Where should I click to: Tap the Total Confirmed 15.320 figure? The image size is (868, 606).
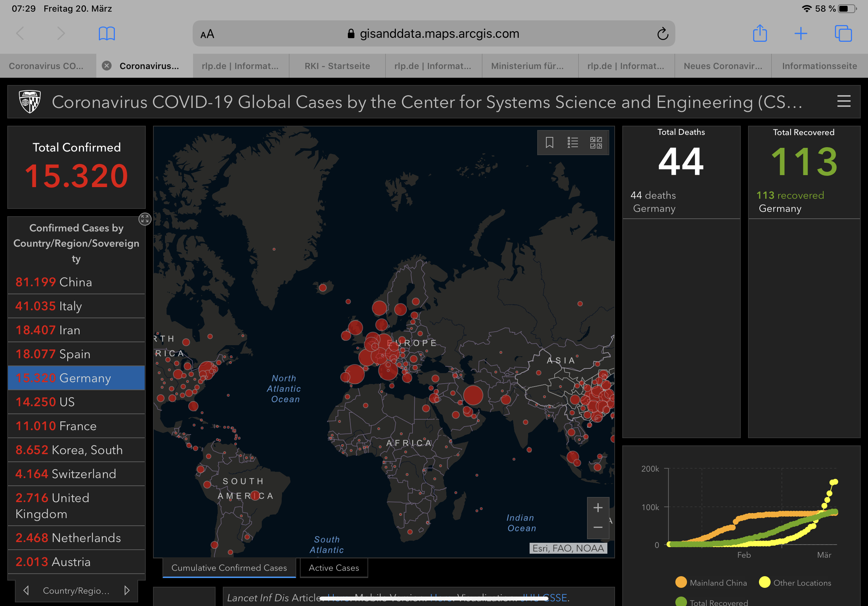[76, 175]
